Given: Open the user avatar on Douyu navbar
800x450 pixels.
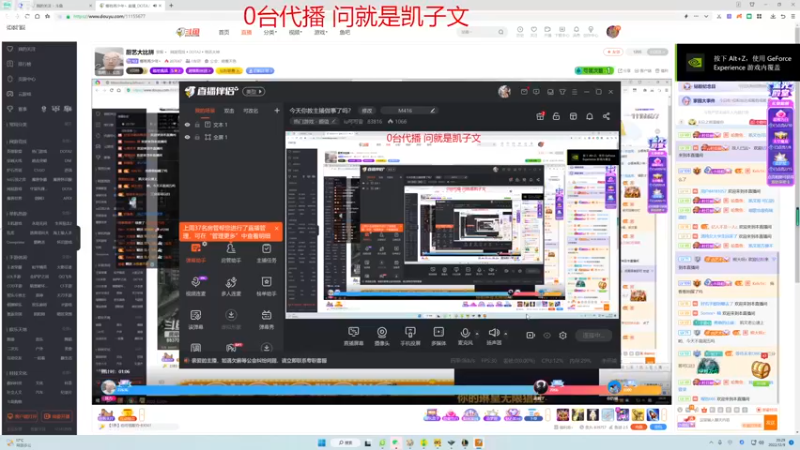Looking at the screenshot, I should point(613,32).
